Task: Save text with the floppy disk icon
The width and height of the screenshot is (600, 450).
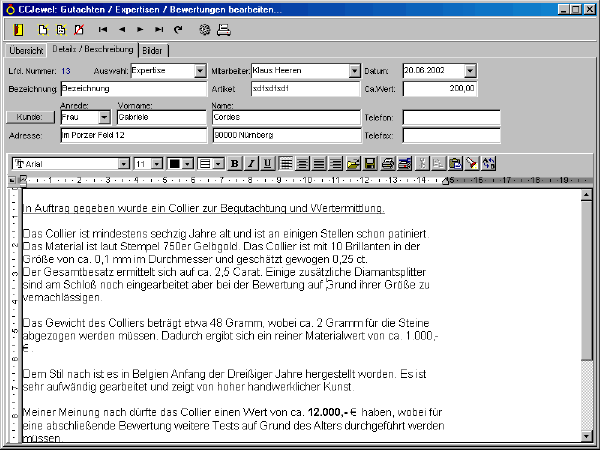Action: coord(370,163)
